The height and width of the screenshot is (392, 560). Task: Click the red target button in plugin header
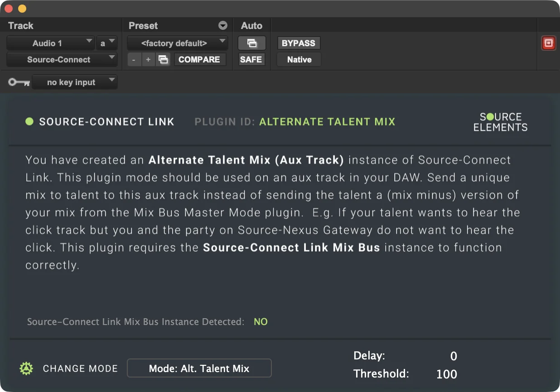tap(548, 43)
